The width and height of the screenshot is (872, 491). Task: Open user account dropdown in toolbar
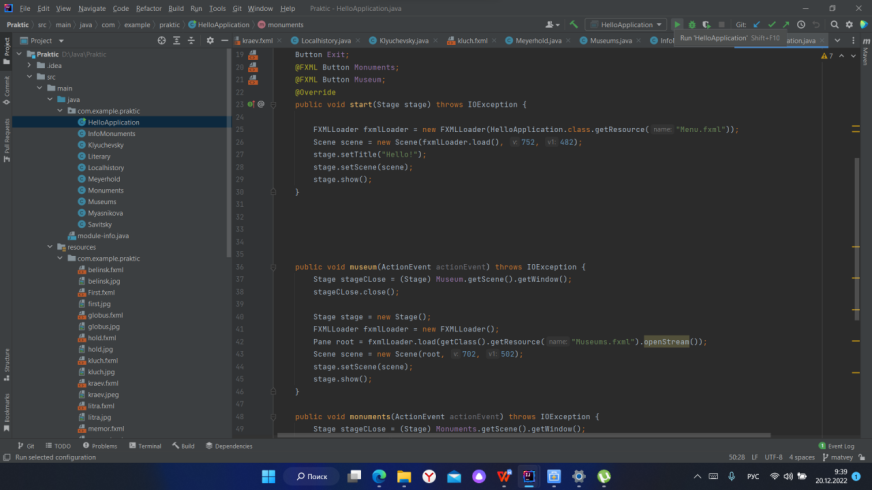(552, 24)
